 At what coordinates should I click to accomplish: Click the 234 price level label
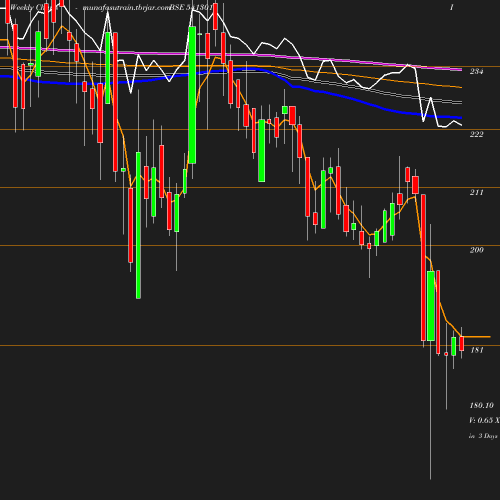476,71
